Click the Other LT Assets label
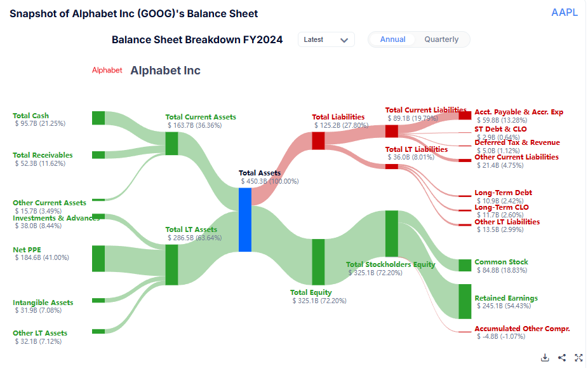This screenshot has width=588, height=368. click(40, 333)
